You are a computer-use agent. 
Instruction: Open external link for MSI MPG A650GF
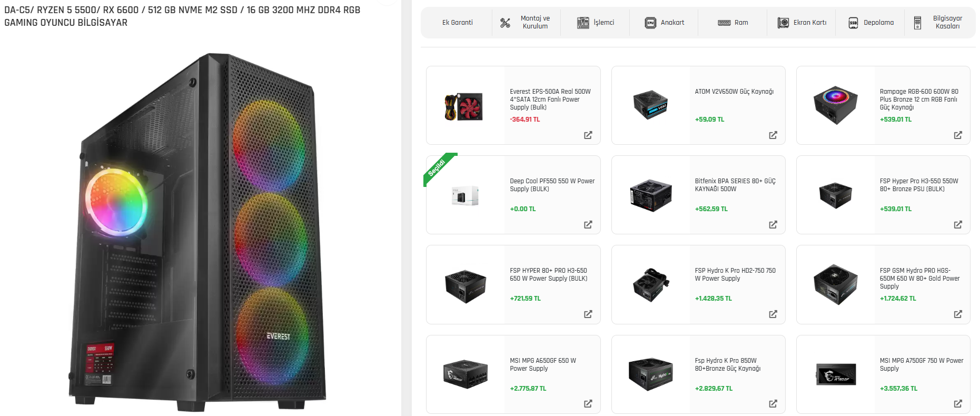[588, 404]
